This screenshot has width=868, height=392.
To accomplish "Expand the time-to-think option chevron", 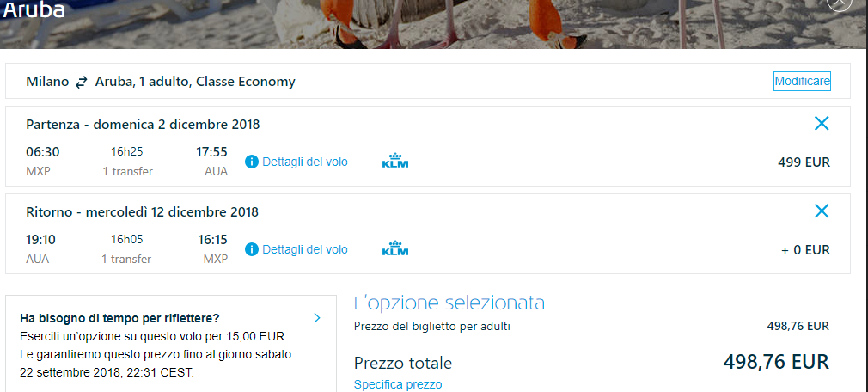I will pos(316,318).
